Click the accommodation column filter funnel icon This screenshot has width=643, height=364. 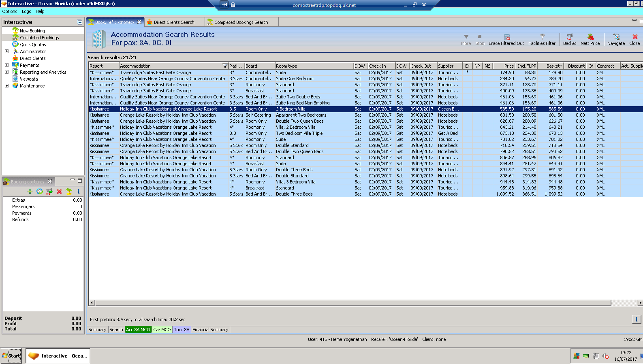pyautogui.click(x=225, y=66)
